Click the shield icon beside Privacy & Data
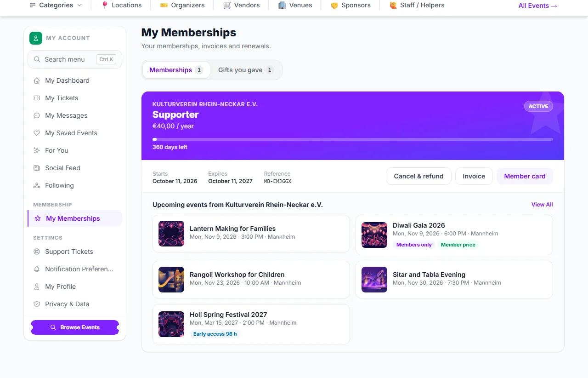This screenshot has width=588, height=378. point(37,304)
